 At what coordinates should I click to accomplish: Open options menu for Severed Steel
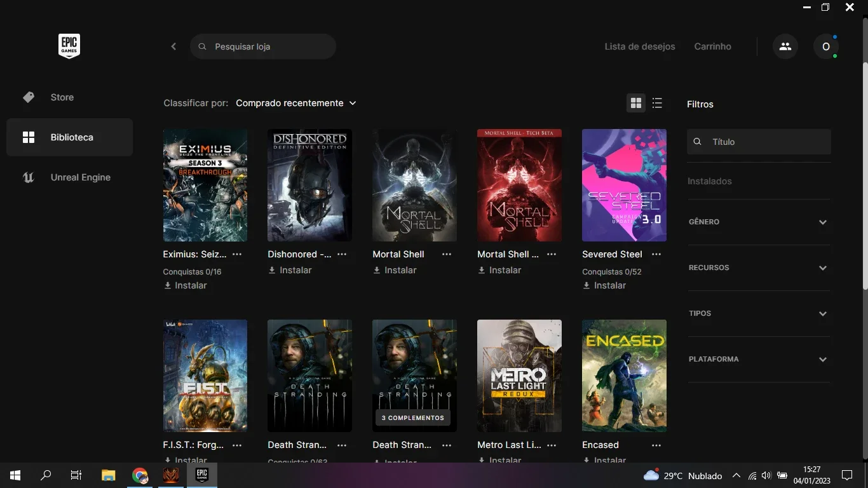pyautogui.click(x=656, y=254)
